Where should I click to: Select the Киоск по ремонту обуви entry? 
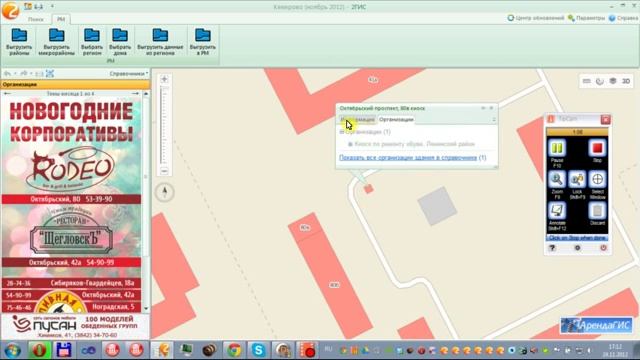414,144
